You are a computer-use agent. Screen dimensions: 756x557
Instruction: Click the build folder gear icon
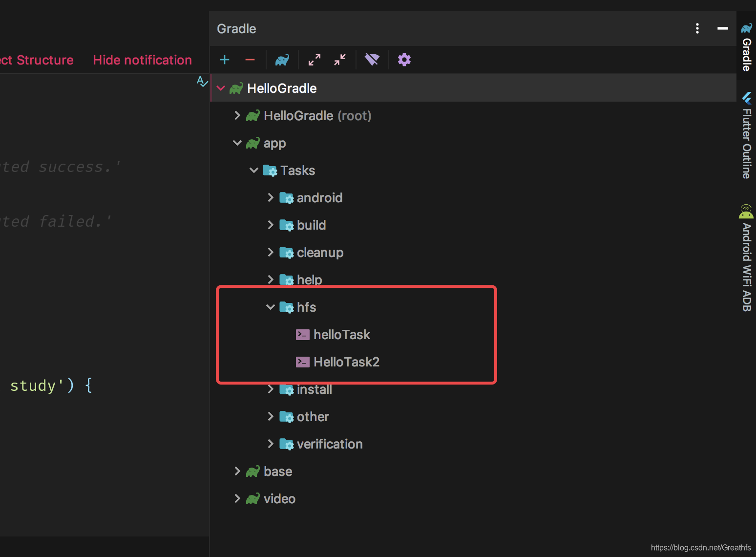287,225
